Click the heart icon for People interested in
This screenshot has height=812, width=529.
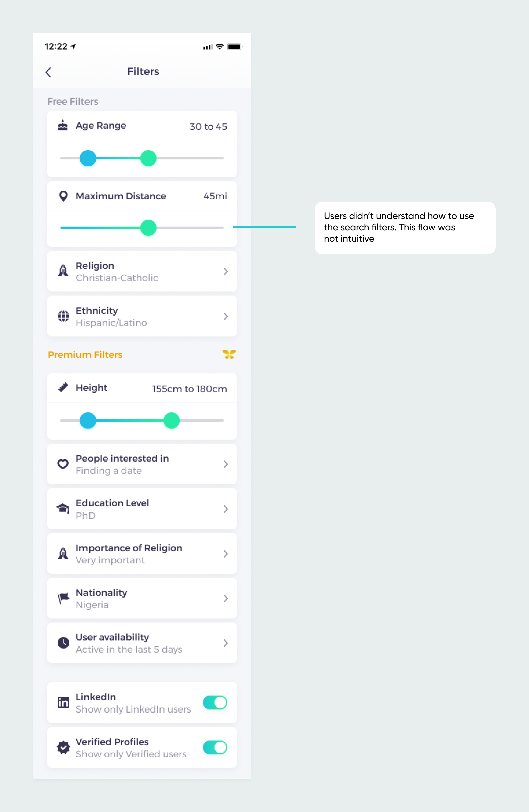(63, 464)
